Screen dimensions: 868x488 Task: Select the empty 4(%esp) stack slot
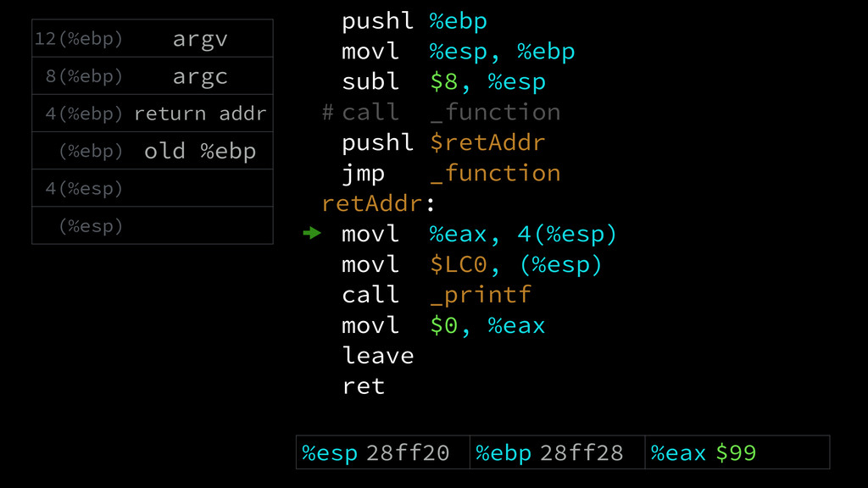[x=153, y=188]
